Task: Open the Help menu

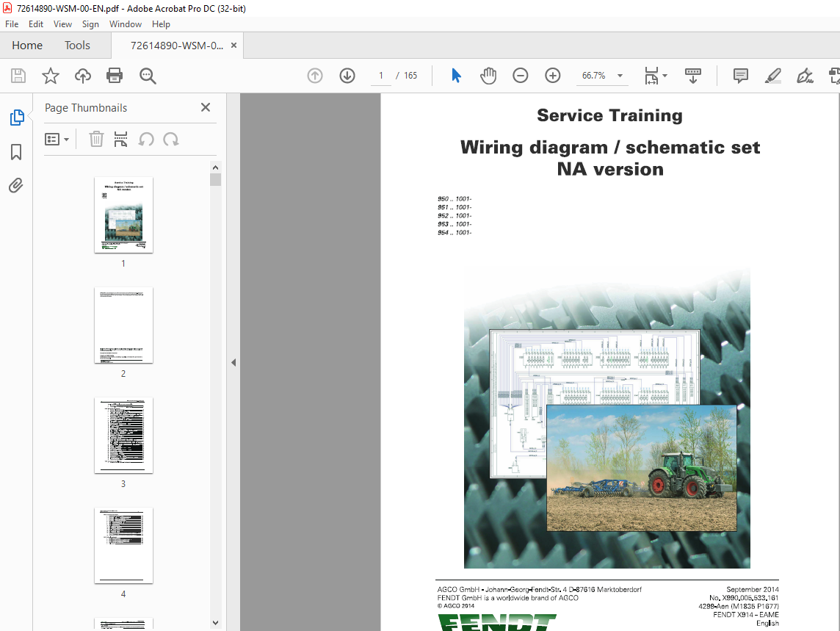Action: click(161, 24)
